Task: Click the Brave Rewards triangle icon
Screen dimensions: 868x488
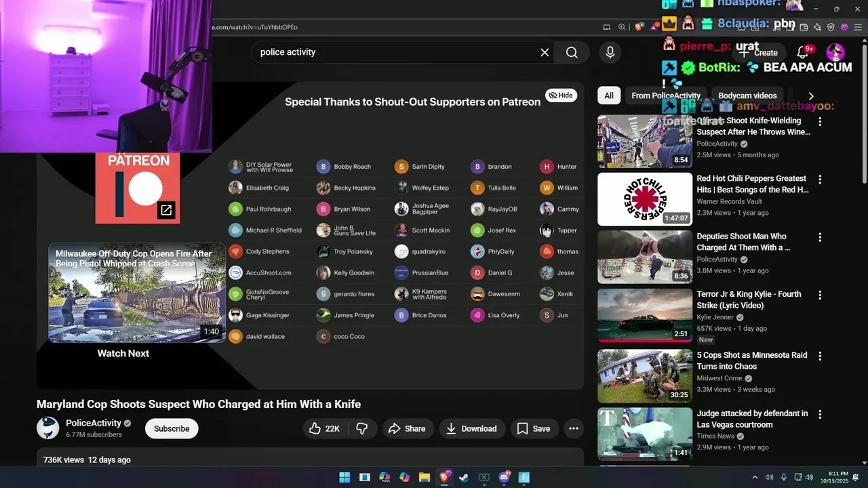Action: coord(655,27)
